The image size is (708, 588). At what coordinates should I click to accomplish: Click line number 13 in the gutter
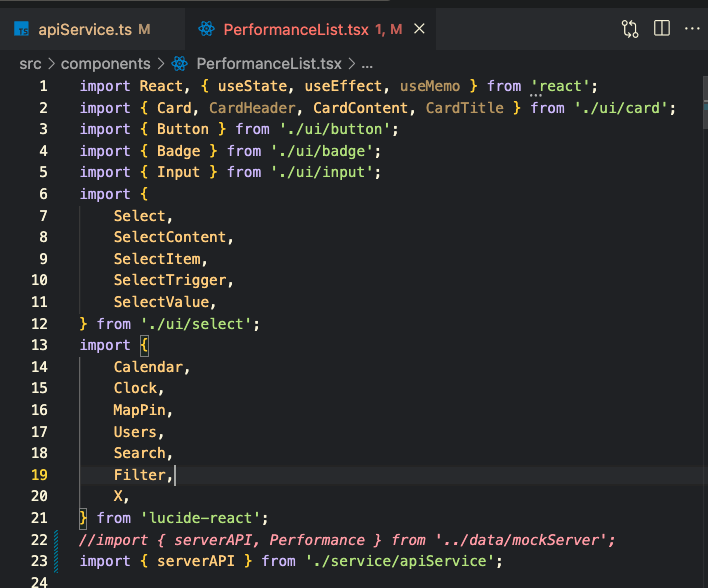(39, 345)
